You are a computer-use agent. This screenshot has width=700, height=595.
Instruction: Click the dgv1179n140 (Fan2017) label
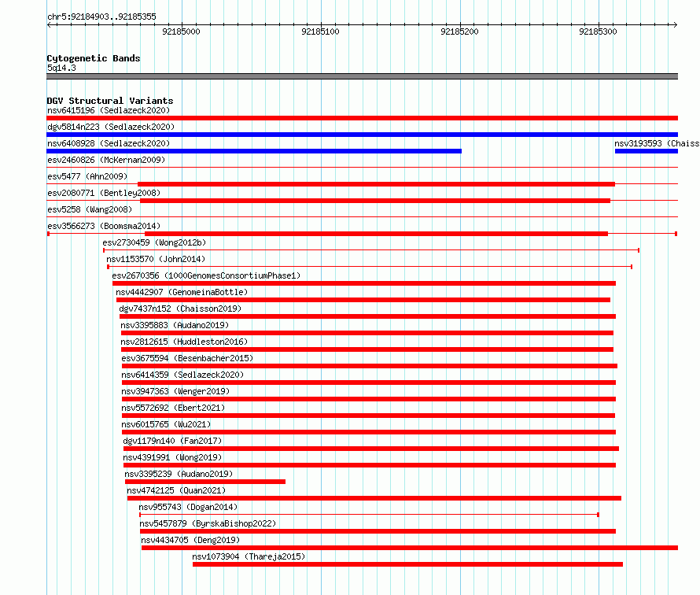(172, 441)
